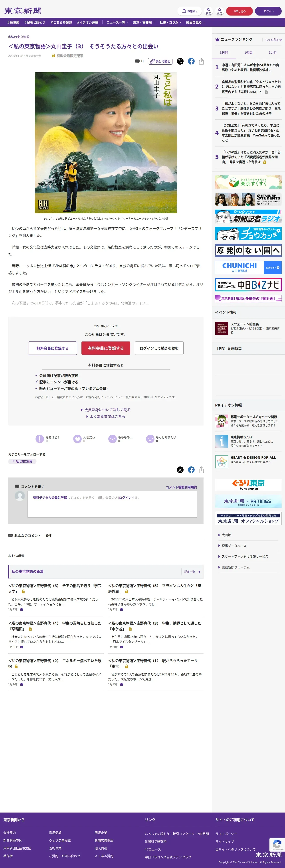Screen dimensions: 285x868
Task: Share on Facebook using the icon under the headline
Action: 191,61
